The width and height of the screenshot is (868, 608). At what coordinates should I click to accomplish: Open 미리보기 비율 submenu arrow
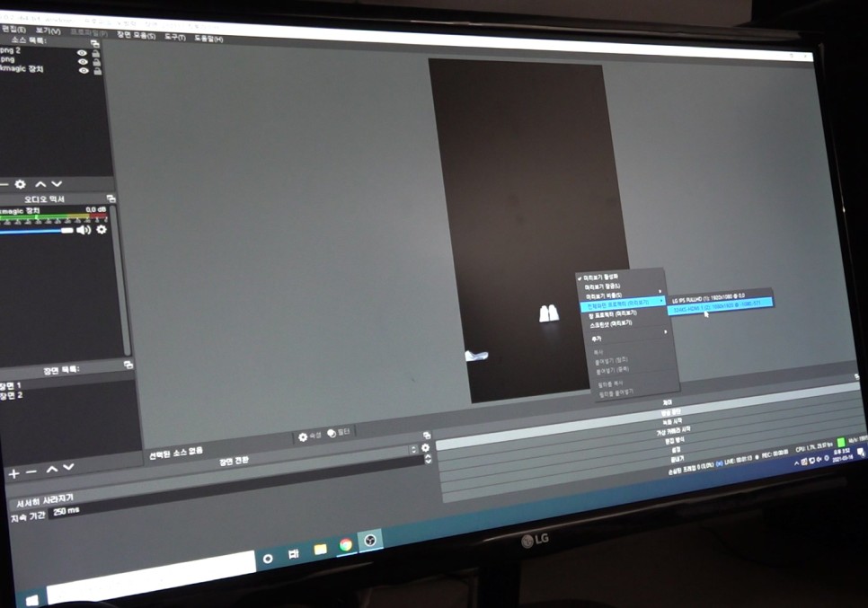click(x=660, y=291)
